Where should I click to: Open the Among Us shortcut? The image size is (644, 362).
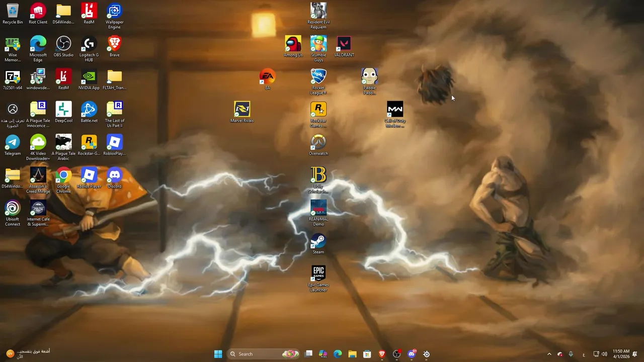(x=293, y=47)
